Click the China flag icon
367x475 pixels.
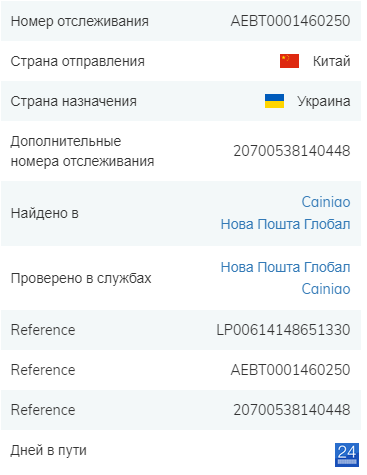pyautogui.click(x=289, y=61)
